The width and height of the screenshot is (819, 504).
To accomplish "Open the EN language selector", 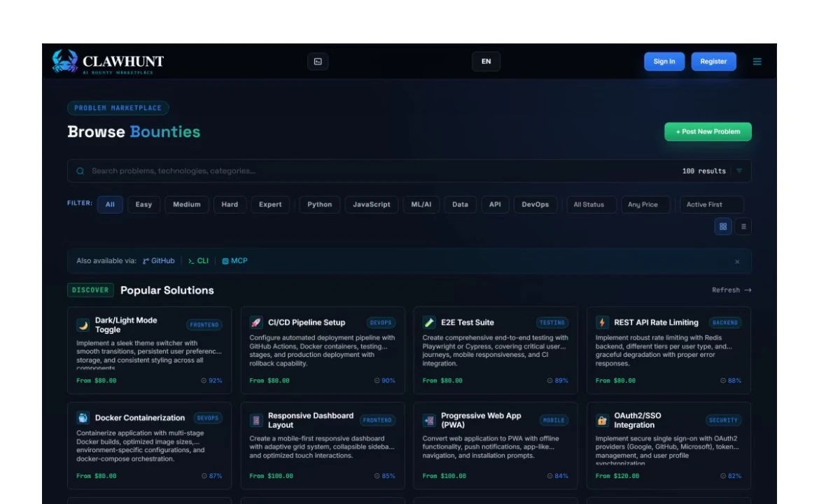I will tap(486, 61).
